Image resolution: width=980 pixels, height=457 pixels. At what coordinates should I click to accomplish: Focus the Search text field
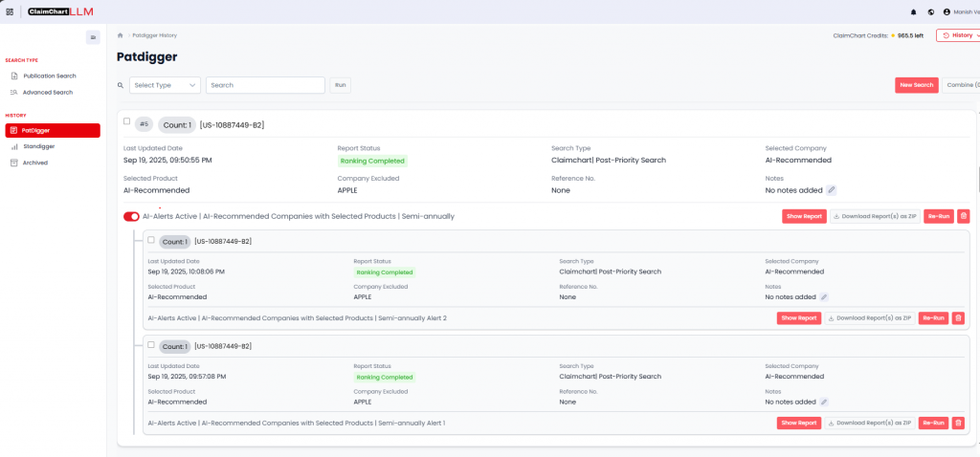265,85
